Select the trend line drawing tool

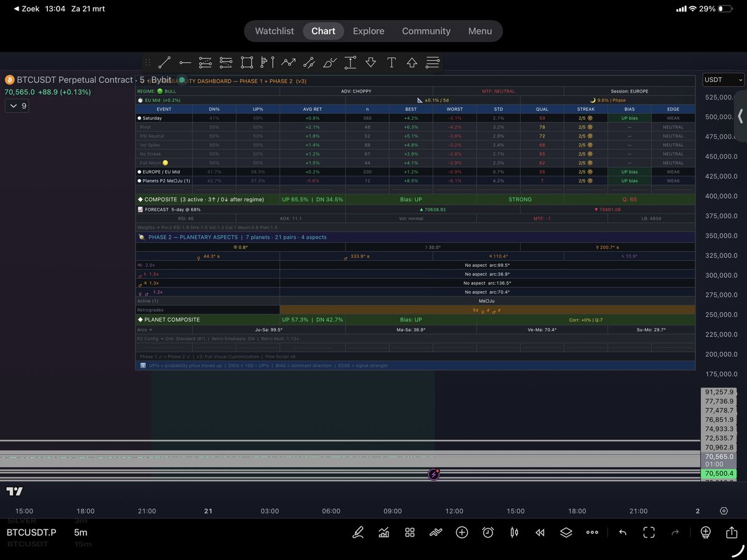coord(164,62)
